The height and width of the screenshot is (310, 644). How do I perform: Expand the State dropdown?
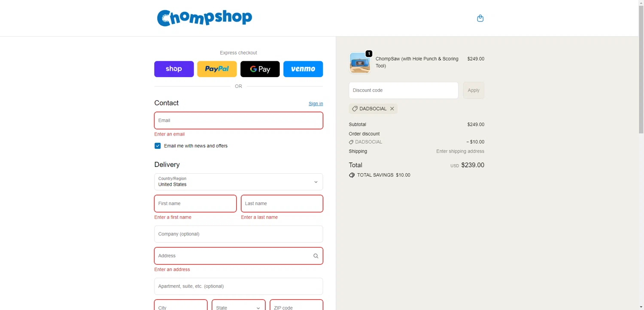coord(238,305)
